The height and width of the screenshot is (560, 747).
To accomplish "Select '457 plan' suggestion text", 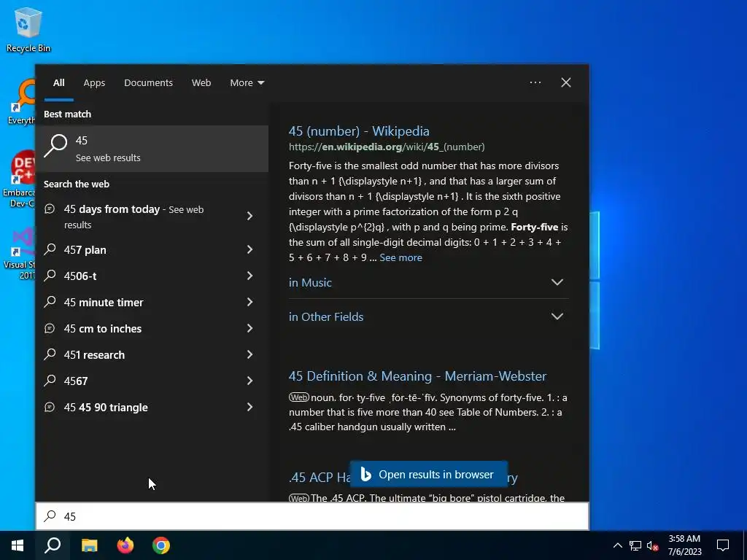I will pos(85,250).
